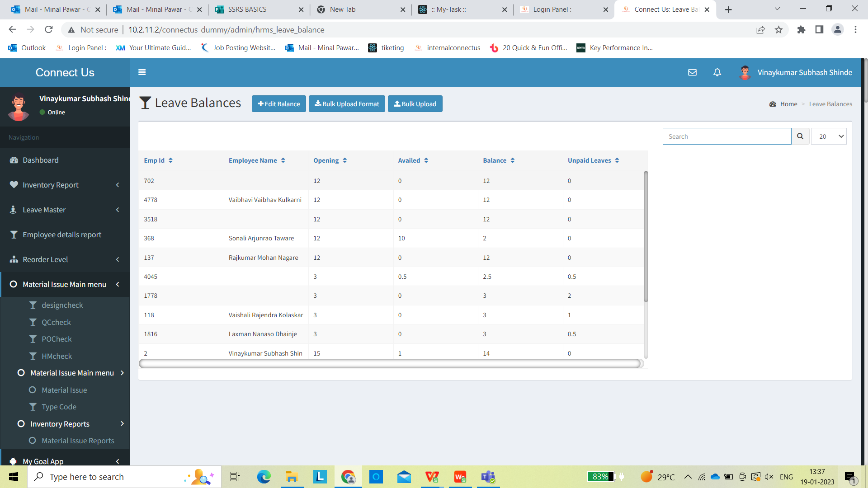Viewport: 868px width, 488px height.
Task: Open the mail envelope icon in header
Action: 692,72
